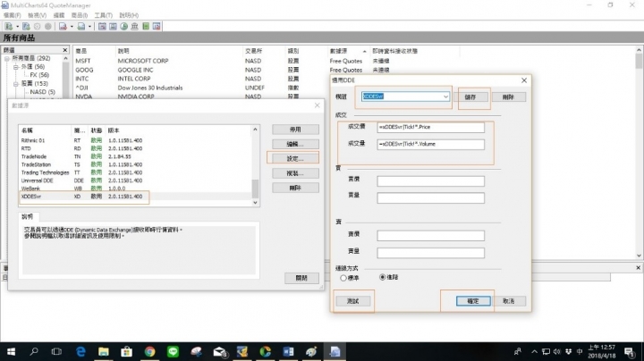Open the XDDESvr template dropdown
The image size is (644, 361).
click(445, 97)
